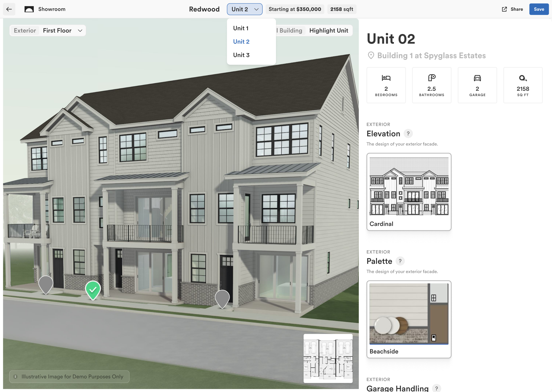Toggle Highlight Unit mode
This screenshot has width=552, height=392.
point(328,30)
